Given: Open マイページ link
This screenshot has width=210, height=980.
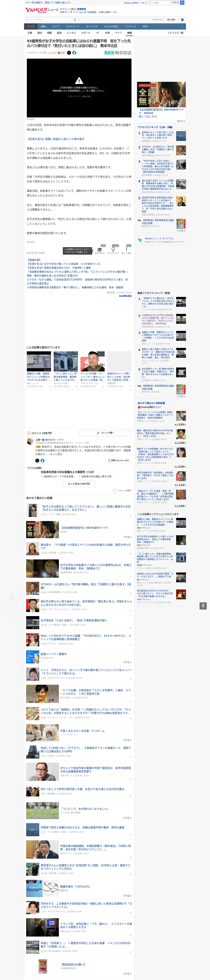Looking at the screenshot, I should click(157, 20).
